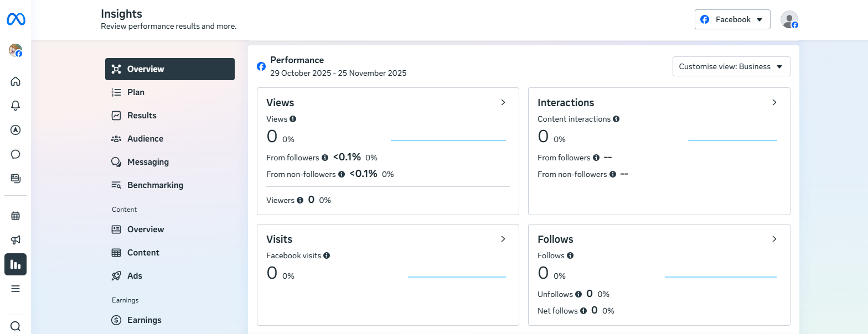The width and height of the screenshot is (868, 334).
Task: Expand the Follows card chevron
Action: point(774,239)
